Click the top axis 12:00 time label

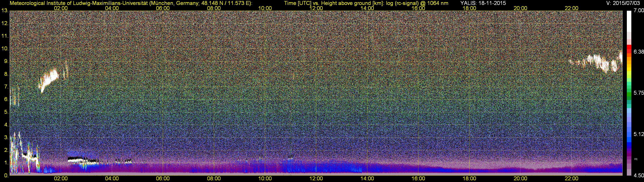[x=316, y=8]
